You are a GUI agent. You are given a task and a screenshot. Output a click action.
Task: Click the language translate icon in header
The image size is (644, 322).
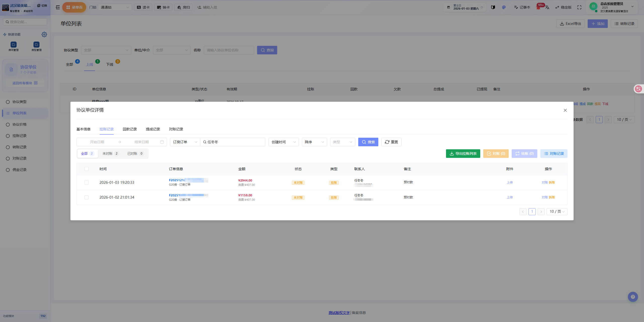pos(547,8)
